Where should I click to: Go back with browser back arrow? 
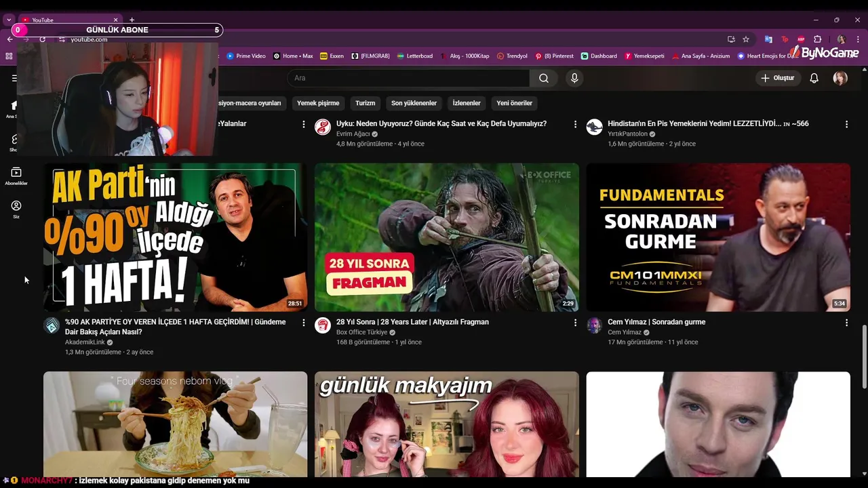[x=9, y=39]
